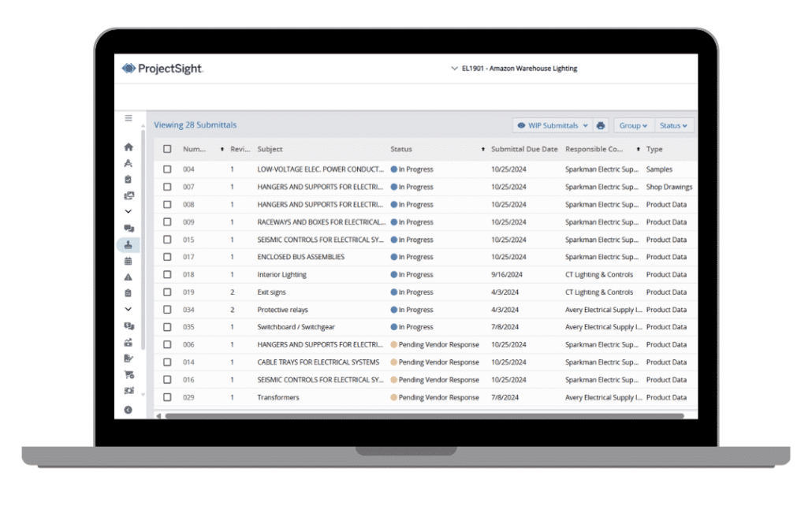The height and width of the screenshot is (524, 812).
Task: Click 'Samples' type in row 004
Action: [x=659, y=169]
